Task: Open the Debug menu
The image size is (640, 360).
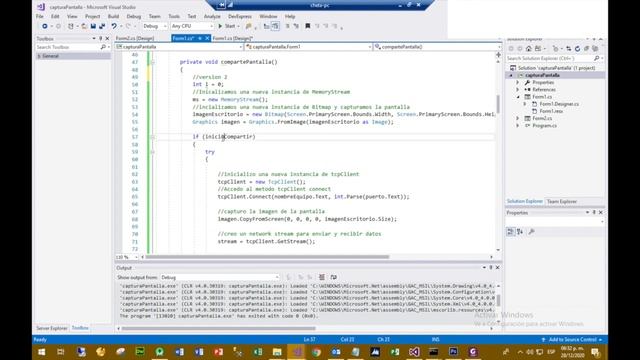Action: (133, 17)
